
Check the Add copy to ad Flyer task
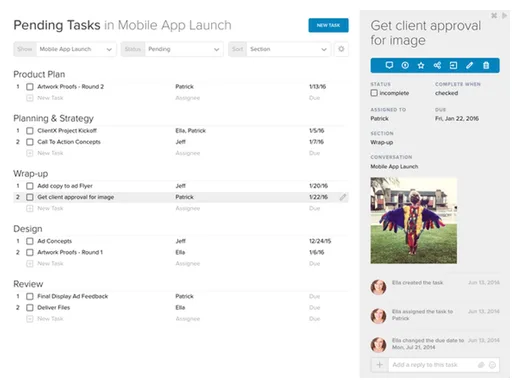(30, 186)
